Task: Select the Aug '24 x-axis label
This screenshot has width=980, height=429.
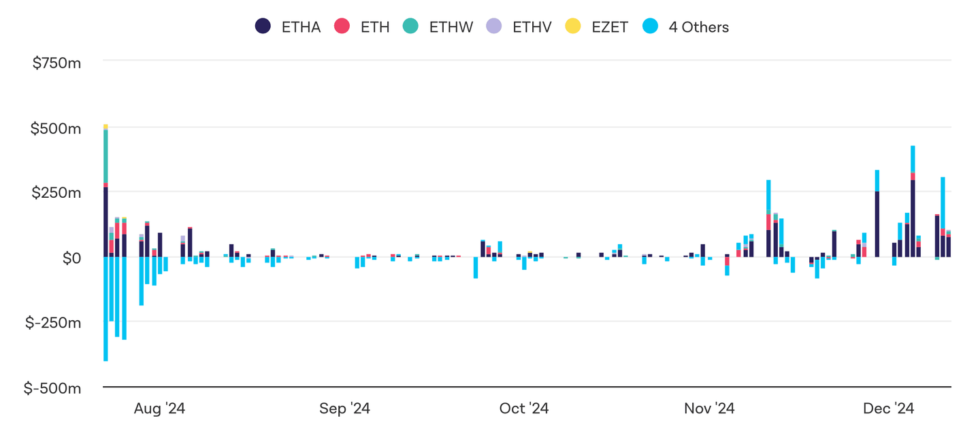Action: (x=159, y=409)
